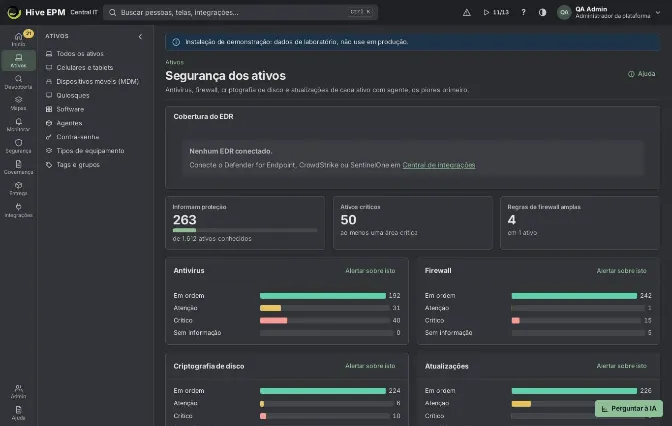Click Alertar sobre isto for Atualizações
Image resolution: width=672 pixels, height=426 pixels.
[621, 366]
